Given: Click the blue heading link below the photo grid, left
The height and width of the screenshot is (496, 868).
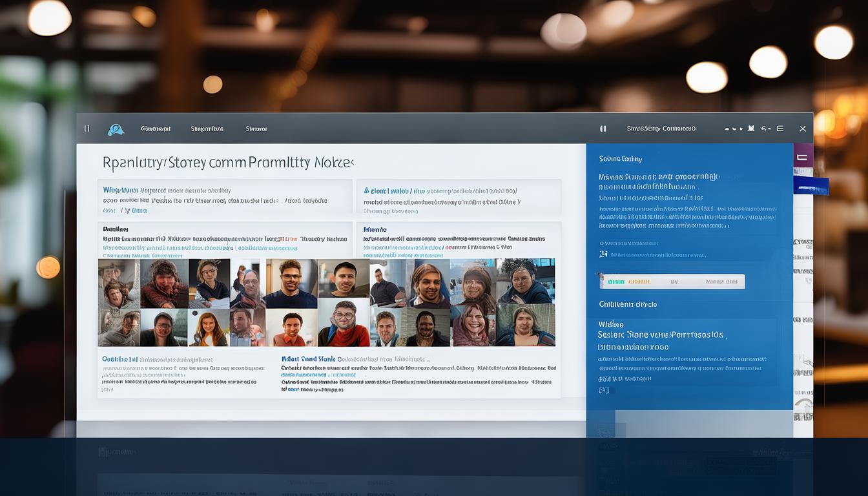Looking at the screenshot, I should 119,358.
